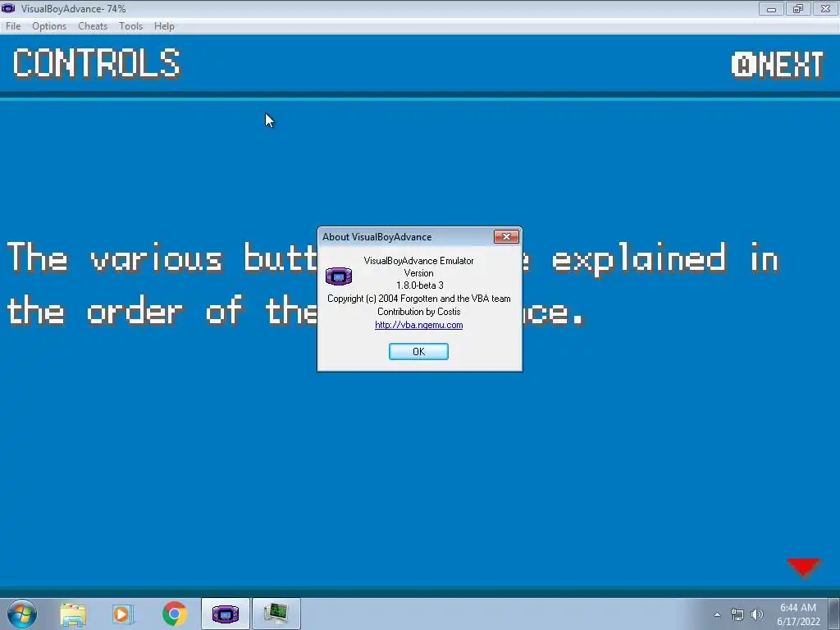Open the Windows Start menu
840x630 pixels.
pyautogui.click(x=22, y=614)
